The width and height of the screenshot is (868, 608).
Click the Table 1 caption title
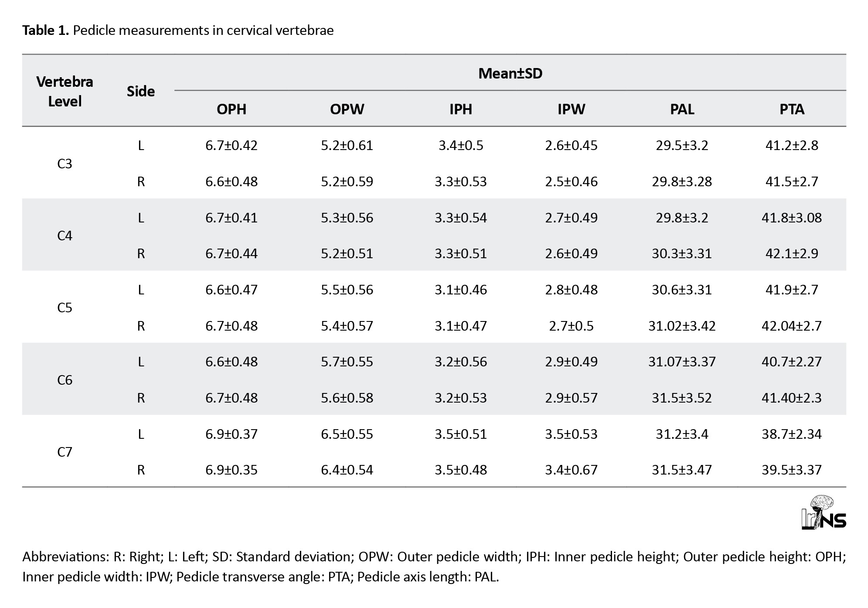[177, 31]
